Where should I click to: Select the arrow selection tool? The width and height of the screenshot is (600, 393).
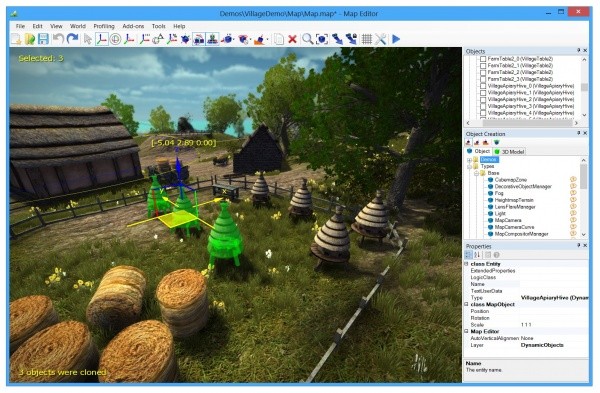(x=88, y=39)
